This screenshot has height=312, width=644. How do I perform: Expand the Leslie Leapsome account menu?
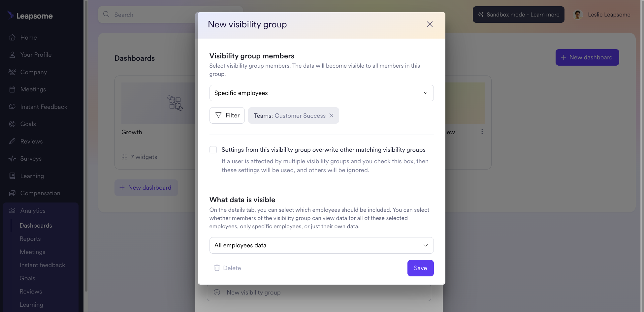[x=602, y=15]
